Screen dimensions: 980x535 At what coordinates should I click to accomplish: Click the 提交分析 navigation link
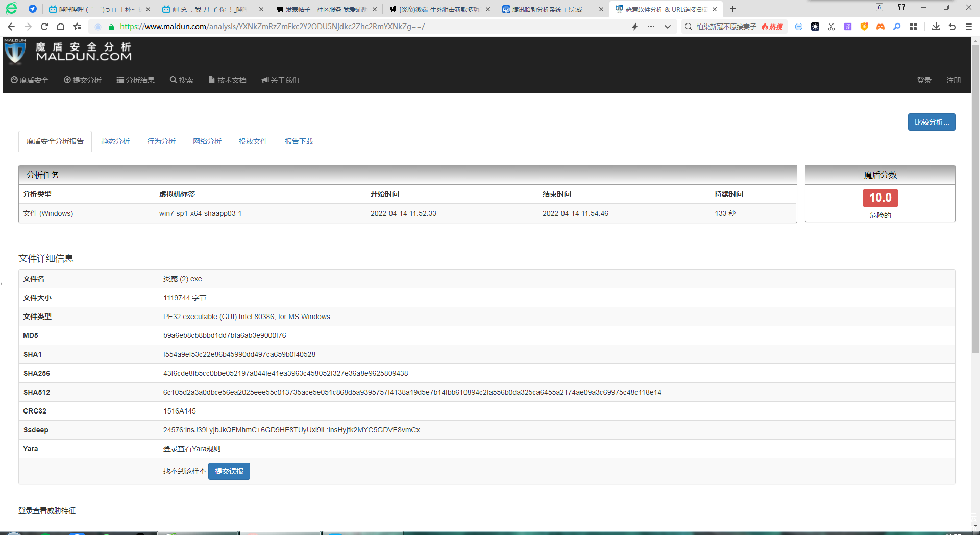tap(83, 80)
